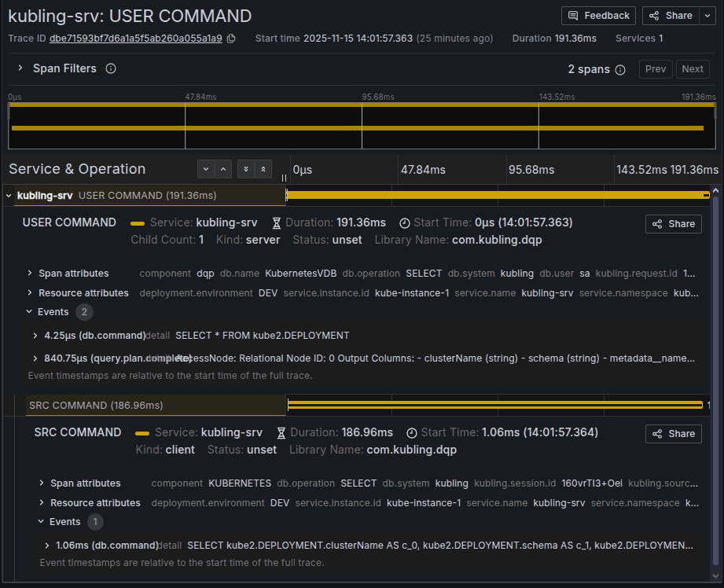Copy the Trace ID to clipboard
The image size is (724, 588).
[231, 39]
